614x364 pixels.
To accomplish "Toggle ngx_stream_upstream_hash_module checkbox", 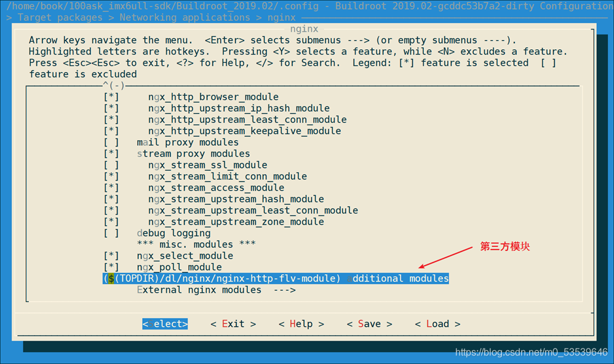I will coord(111,199).
